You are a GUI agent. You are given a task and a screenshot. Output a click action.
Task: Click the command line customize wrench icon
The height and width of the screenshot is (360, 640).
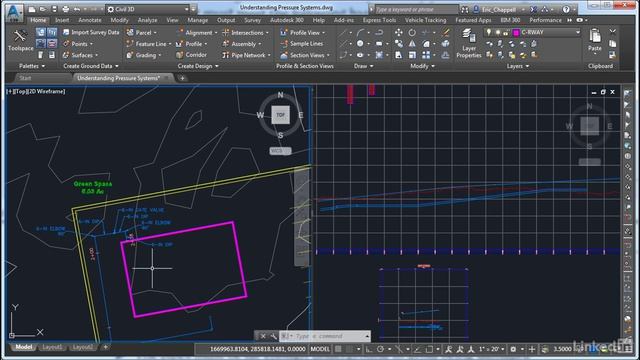pyautogui.click(x=273, y=336)
